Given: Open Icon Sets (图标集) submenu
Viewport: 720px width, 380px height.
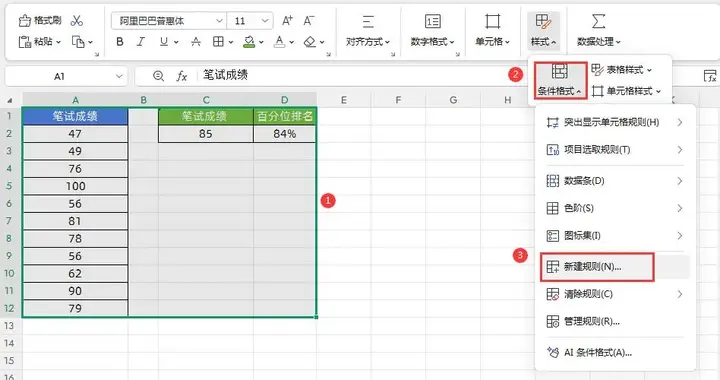Looking at the screenshot, I should [614, 236].
